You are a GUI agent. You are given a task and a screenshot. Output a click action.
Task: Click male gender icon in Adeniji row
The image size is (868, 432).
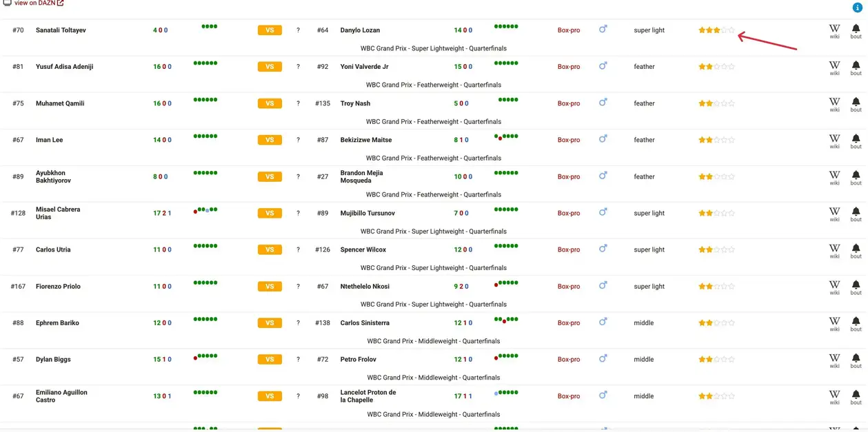point(603,66)
